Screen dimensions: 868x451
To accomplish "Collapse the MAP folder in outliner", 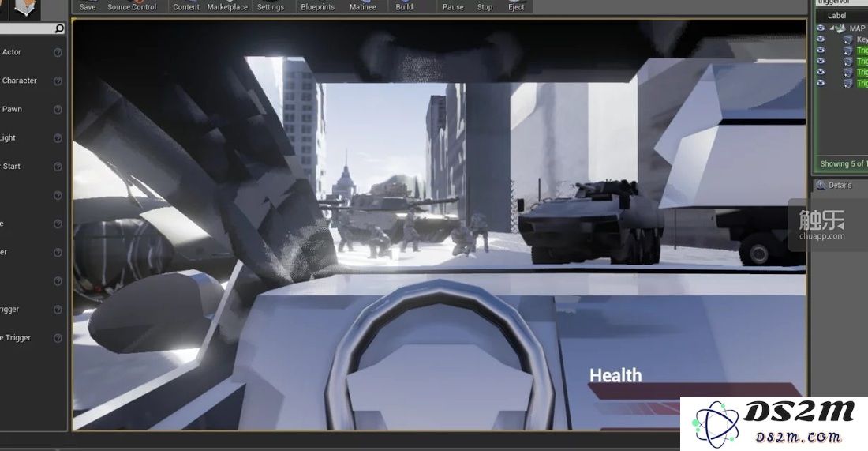I will coord(832,28).
